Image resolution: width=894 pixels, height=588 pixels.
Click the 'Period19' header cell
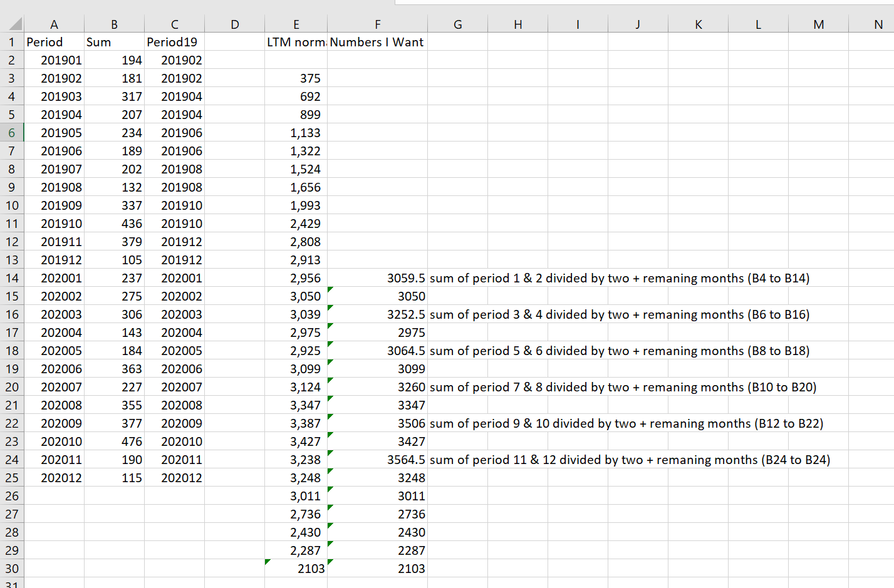tap(174, 42)
